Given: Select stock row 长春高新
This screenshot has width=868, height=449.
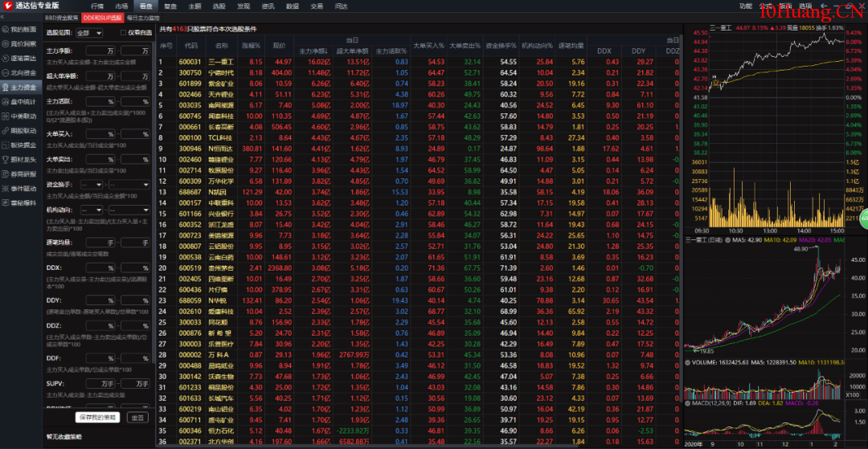Looking at the screenshot, I should click(418, 127).
